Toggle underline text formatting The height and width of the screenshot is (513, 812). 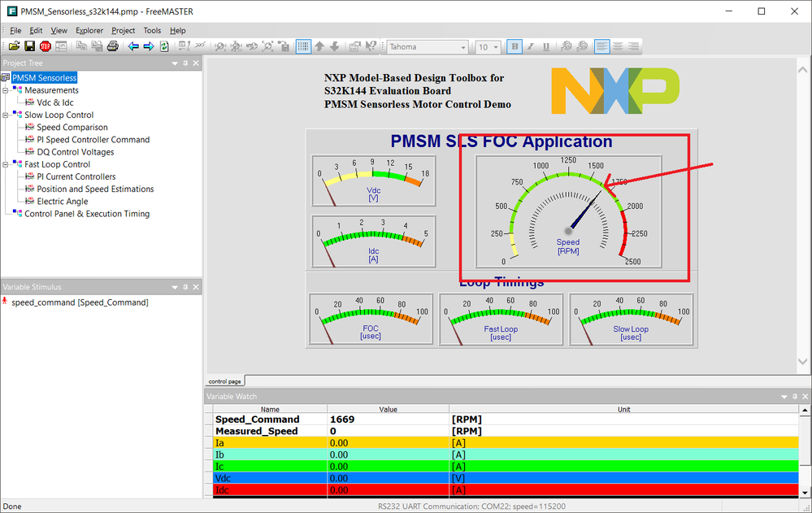tap(546, 46)
